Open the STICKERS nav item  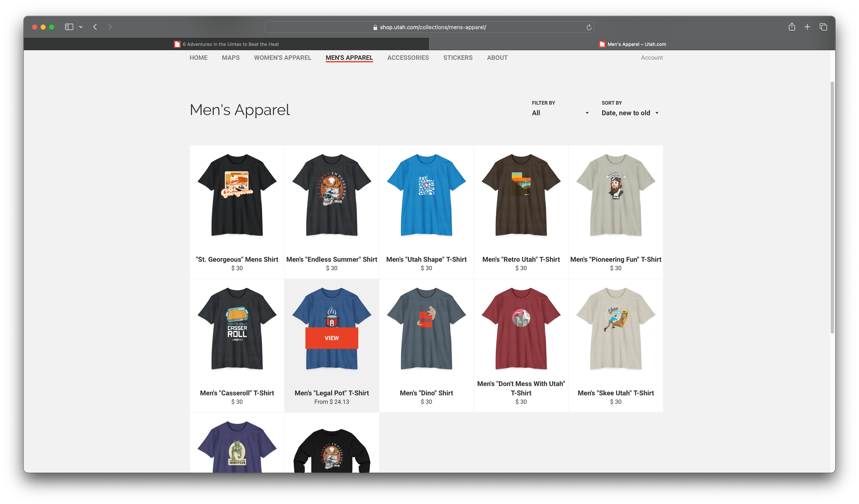click(x=458, y=57)
